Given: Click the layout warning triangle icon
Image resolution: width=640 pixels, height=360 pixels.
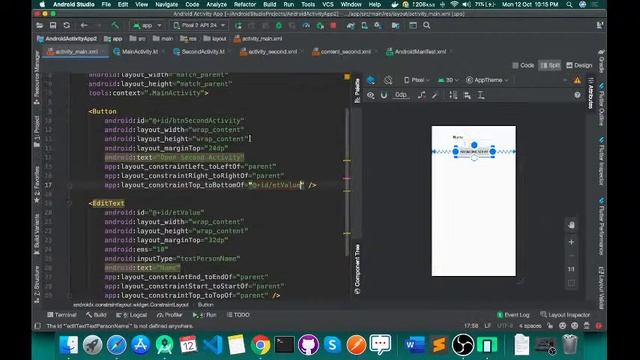Looking at the screenshot, I should click(x=577, y=80).
